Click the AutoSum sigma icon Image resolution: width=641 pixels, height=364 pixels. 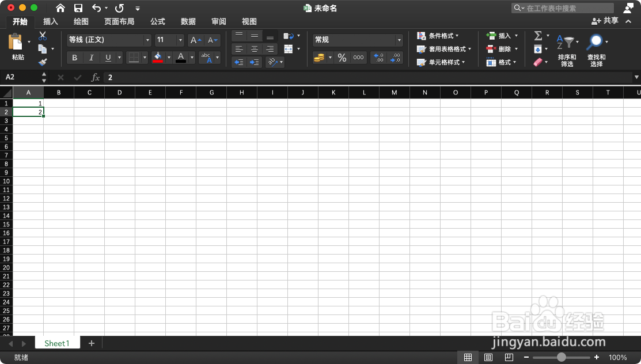[x=538, y=36]
